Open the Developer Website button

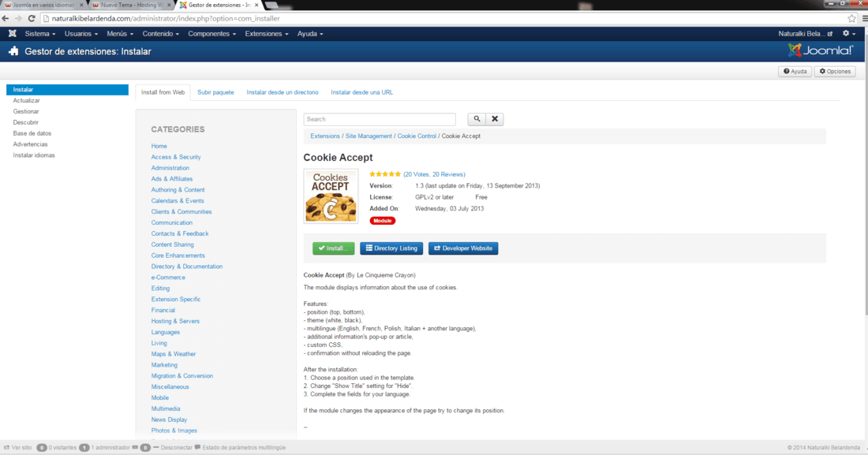463,248
